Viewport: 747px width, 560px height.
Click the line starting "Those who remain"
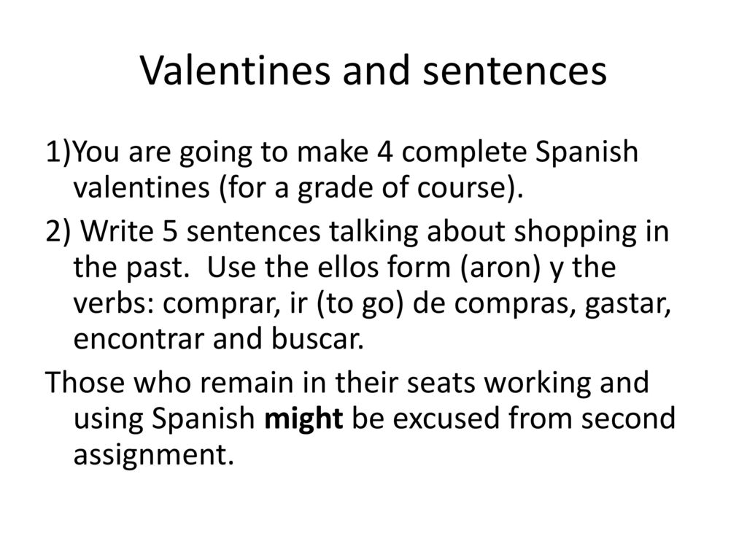coord(347,383)
